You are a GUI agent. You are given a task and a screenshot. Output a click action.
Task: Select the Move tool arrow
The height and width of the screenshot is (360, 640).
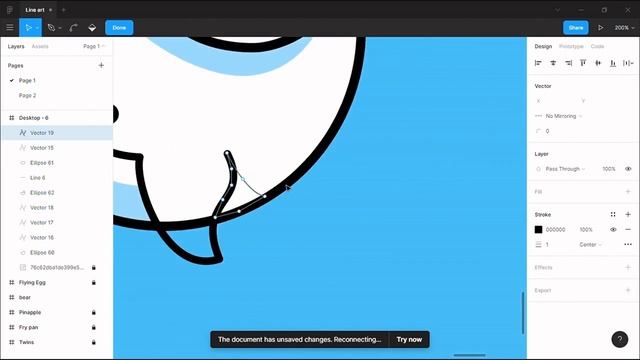coord(28,27)
